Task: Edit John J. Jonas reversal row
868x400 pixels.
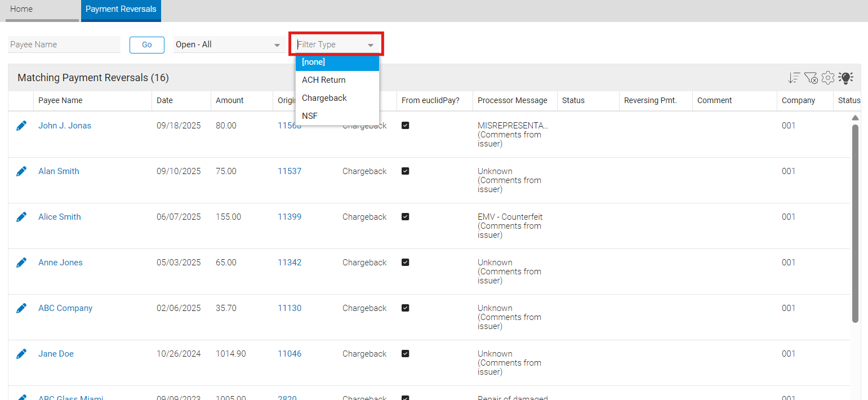Action: (x=21, y=126)
